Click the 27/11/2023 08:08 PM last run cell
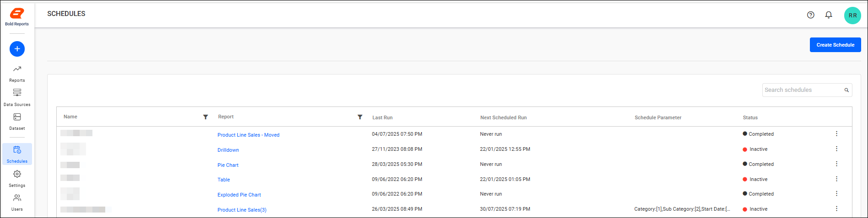This screenshot has width=868, height=218. [x=397, y=149]
